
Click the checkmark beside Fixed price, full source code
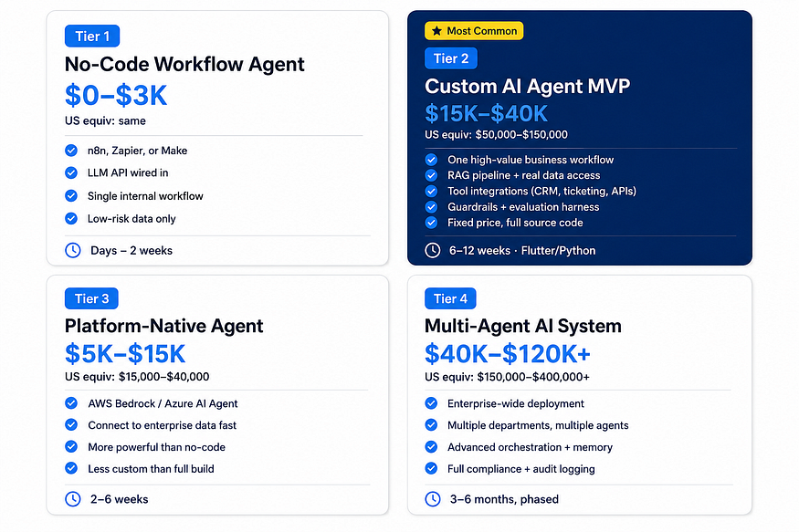431,223
